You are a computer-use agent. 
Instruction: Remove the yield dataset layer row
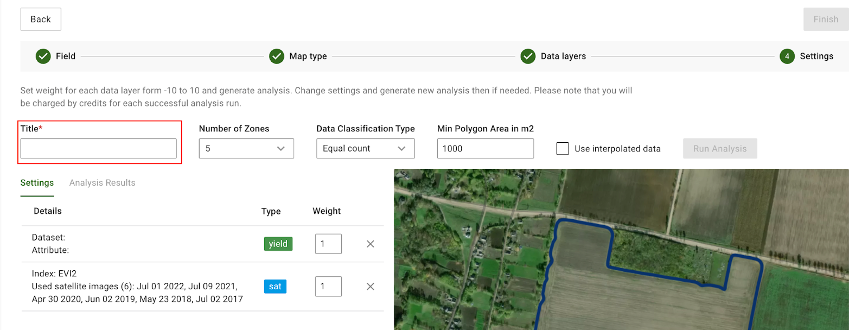pos(371,244)
